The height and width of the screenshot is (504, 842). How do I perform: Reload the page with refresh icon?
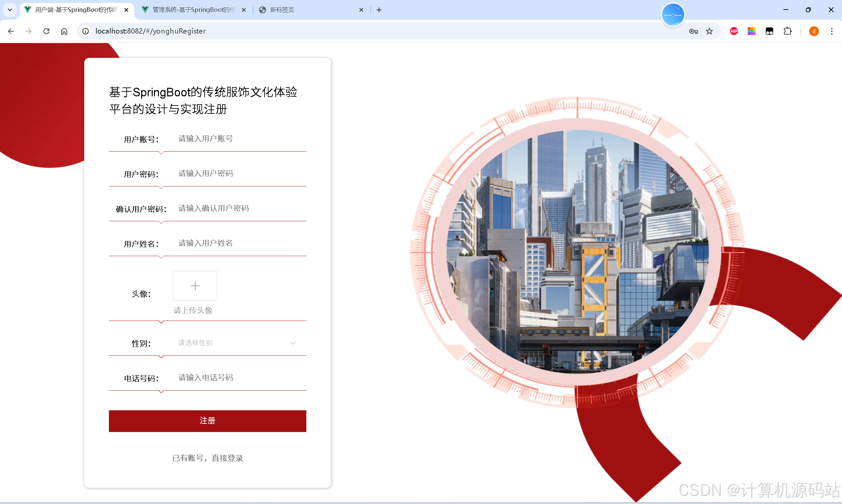tap(46, 31)
